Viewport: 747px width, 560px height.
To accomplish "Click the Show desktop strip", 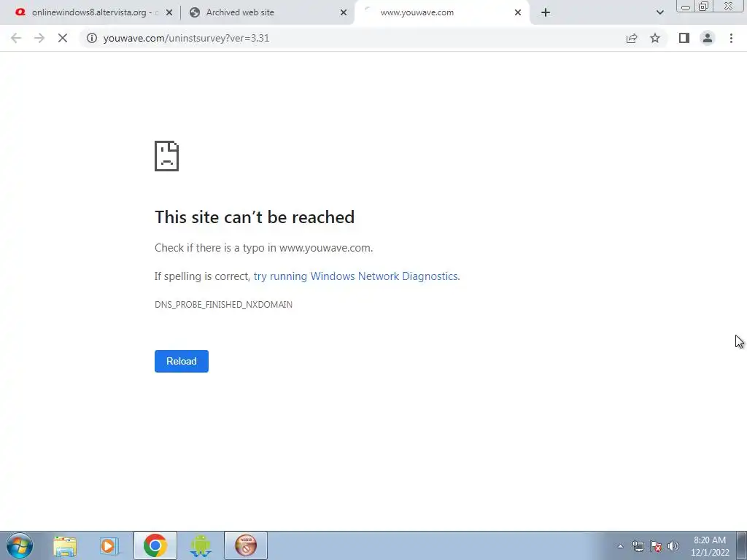I will point(742,545).
